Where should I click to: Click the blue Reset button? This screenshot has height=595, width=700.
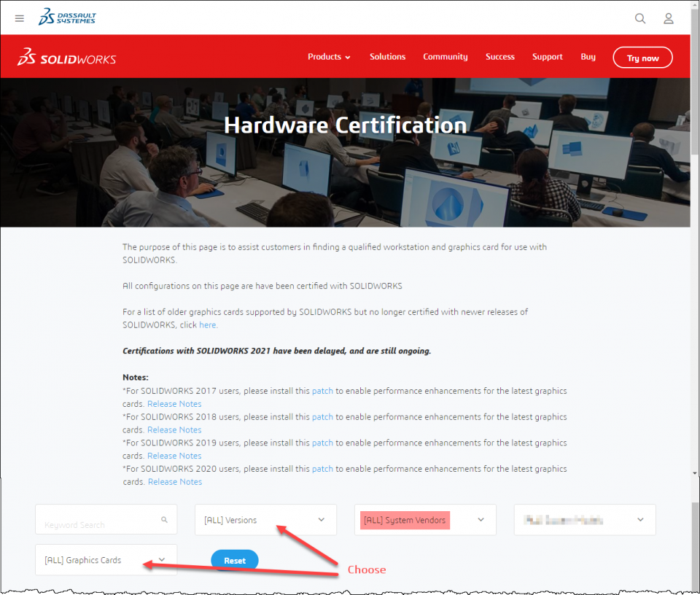(235, 561)
